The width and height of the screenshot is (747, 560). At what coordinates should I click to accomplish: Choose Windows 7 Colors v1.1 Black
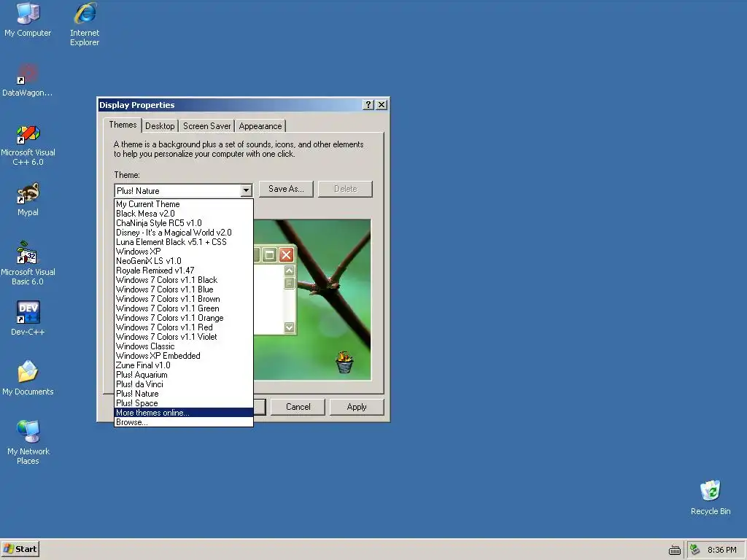183,280
